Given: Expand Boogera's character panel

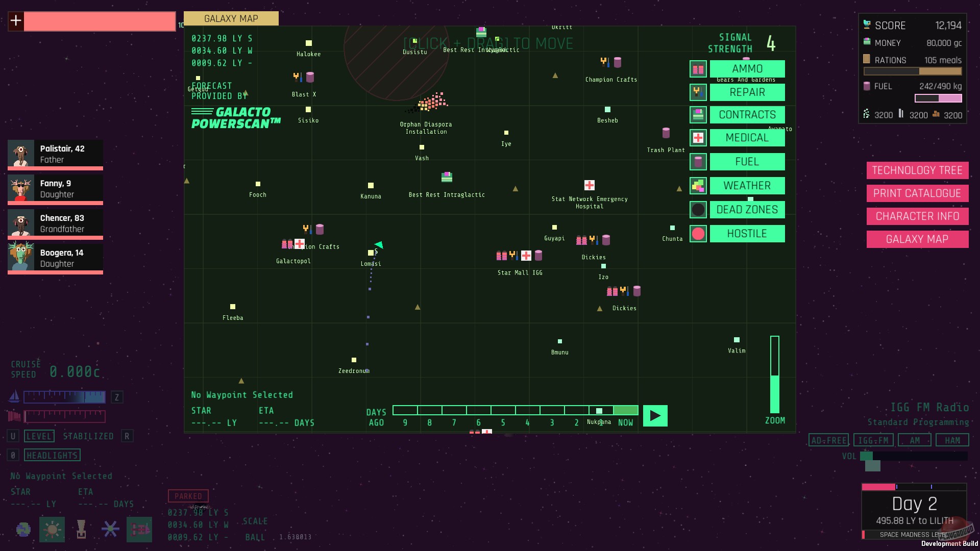Looking at the screenshot, I should (x=55, y=258).
